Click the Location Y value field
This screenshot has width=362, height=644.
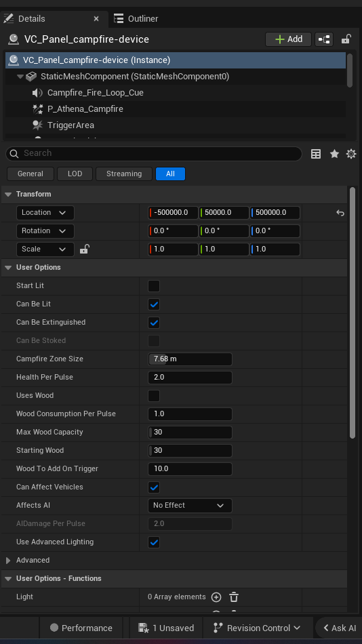pos(224,213)
